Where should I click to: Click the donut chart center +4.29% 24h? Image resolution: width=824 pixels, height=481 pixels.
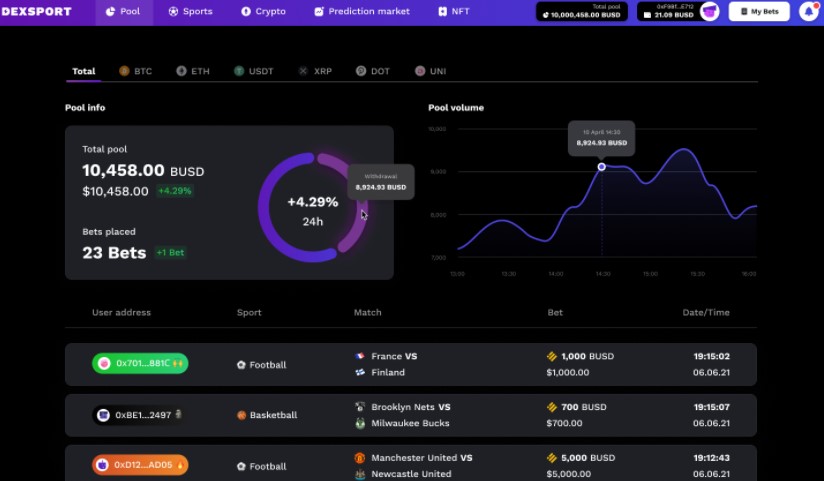pyautogui.click(x=313, y=211)
